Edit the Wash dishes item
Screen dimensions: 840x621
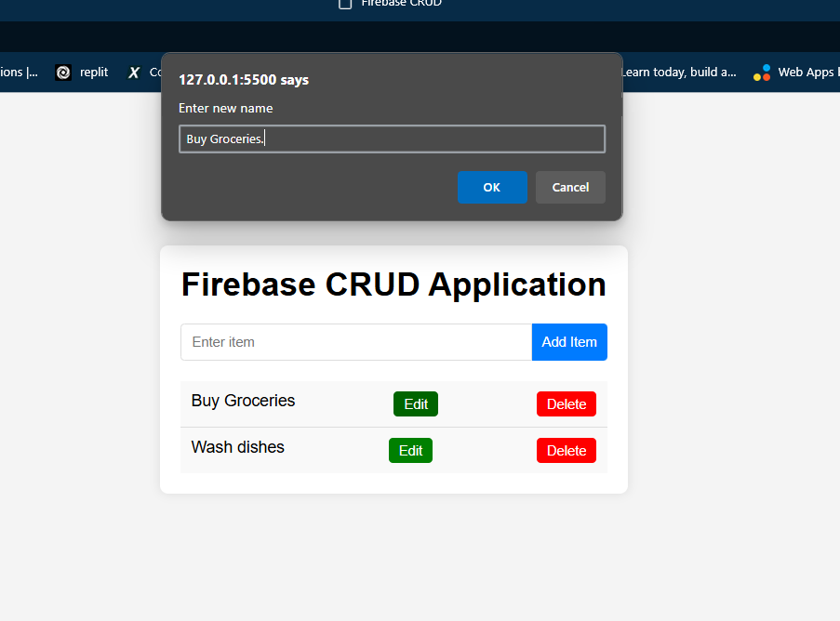tap(410, 451)
